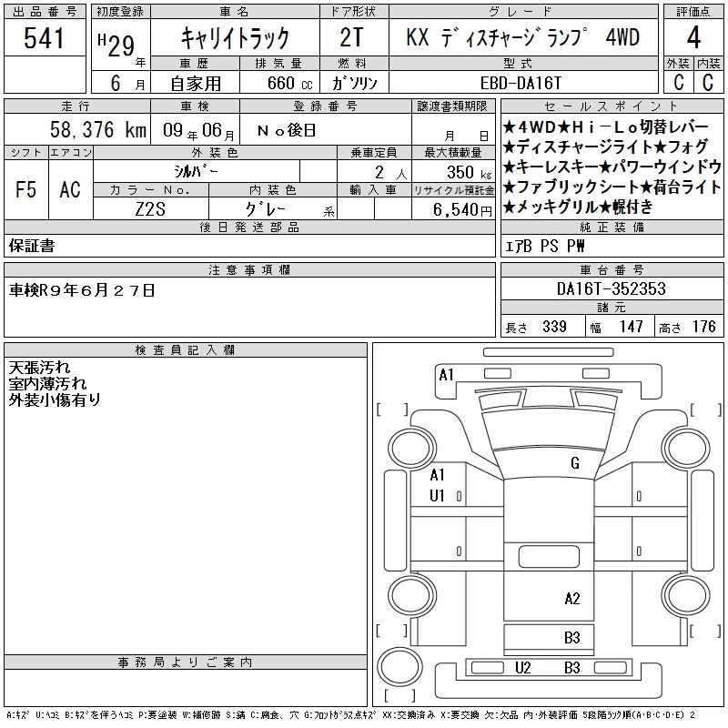The image size is (728, 728).
Task: Click the exterior color シルバー
Action: (x=196, y=171)
